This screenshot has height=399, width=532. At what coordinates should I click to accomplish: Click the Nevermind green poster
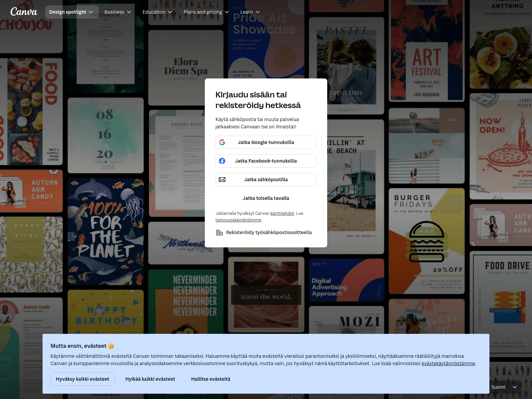point(186,302)
